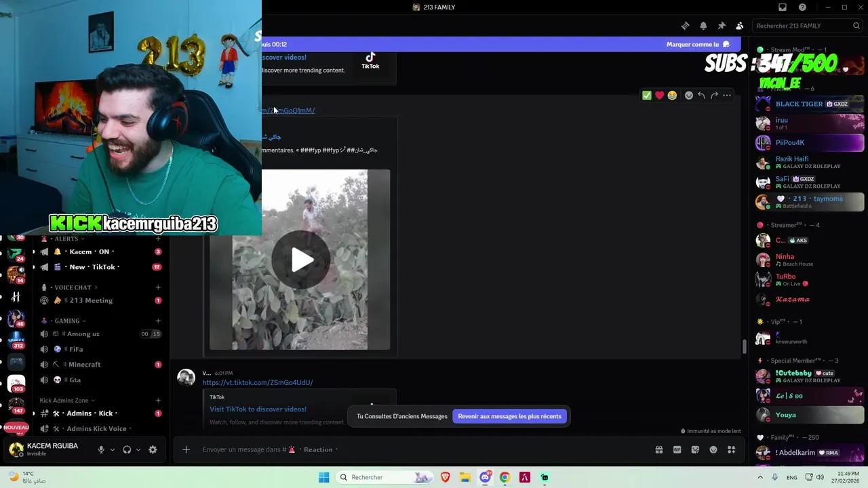The image size is (868, 488).
Task: Toggle headphones deafen in user panel
Action: tap(127, 449)
